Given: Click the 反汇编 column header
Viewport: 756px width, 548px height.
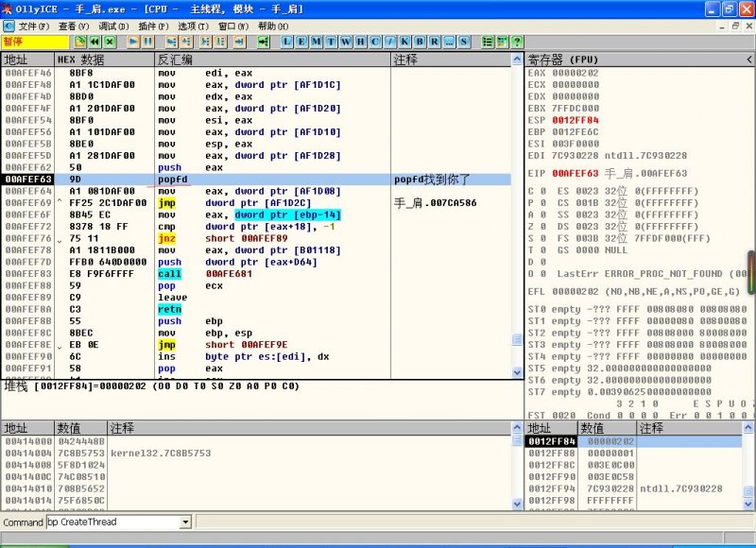Looking at the screenshot, I should point(175,60).
